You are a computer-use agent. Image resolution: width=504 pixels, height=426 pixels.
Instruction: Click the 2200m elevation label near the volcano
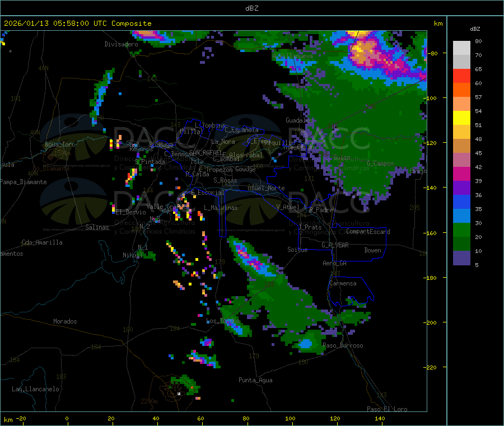tap(149, 401)
